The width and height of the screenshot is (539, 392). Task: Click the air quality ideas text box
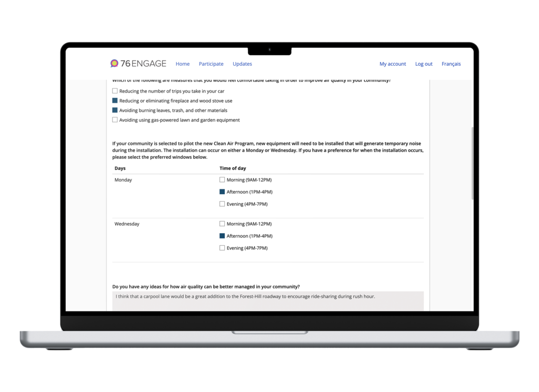(x=267, y=301)
